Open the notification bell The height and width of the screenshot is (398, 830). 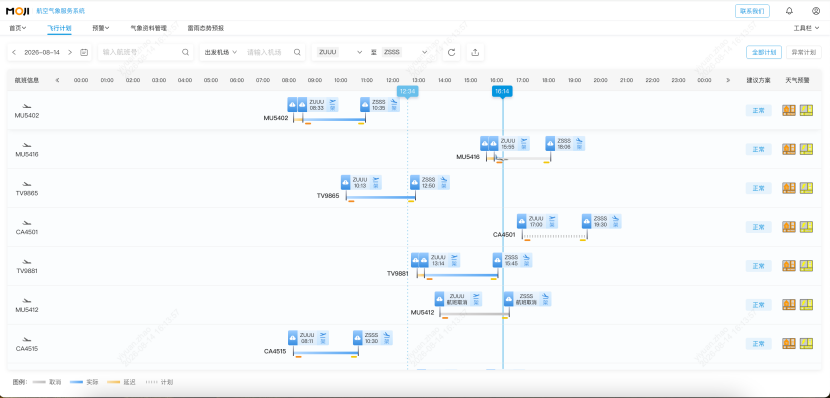pos(789,11)
